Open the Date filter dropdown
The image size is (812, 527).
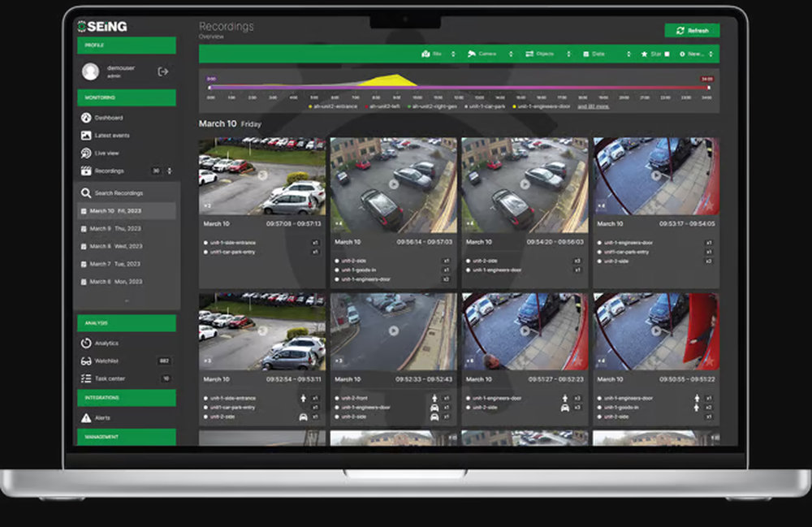[x=607, y=54]
